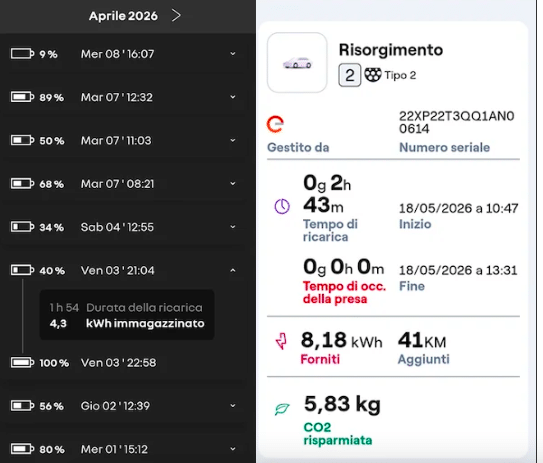
Task: Click the car thumbnail image
Action: 297,63
